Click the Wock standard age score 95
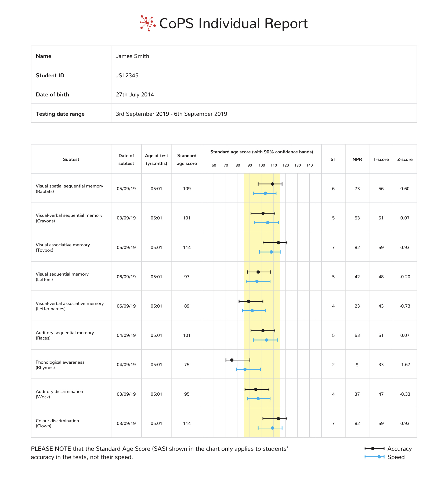The width and height of the screenshot is (448, 487). click(187, 394)
